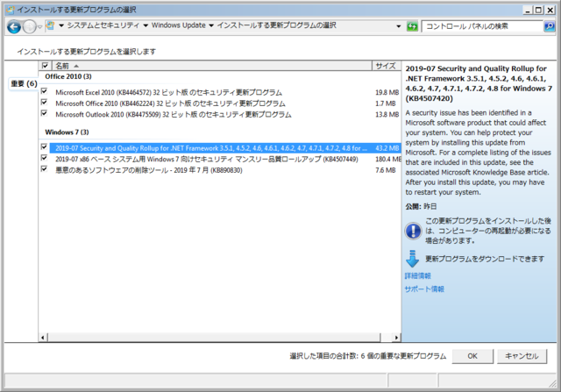This screenshot has width=561, height=392.
Task: Click the 公開: 昨日 publish date text
Action: 421,207
